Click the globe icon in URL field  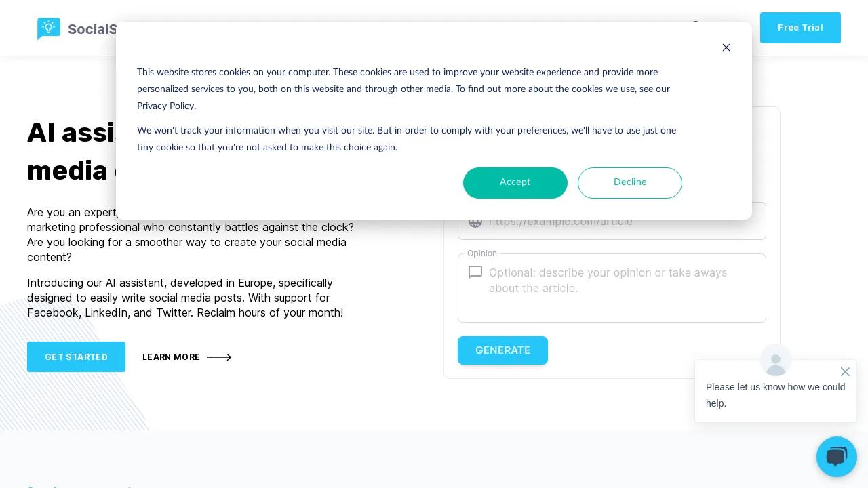click(x=475, y=222)
